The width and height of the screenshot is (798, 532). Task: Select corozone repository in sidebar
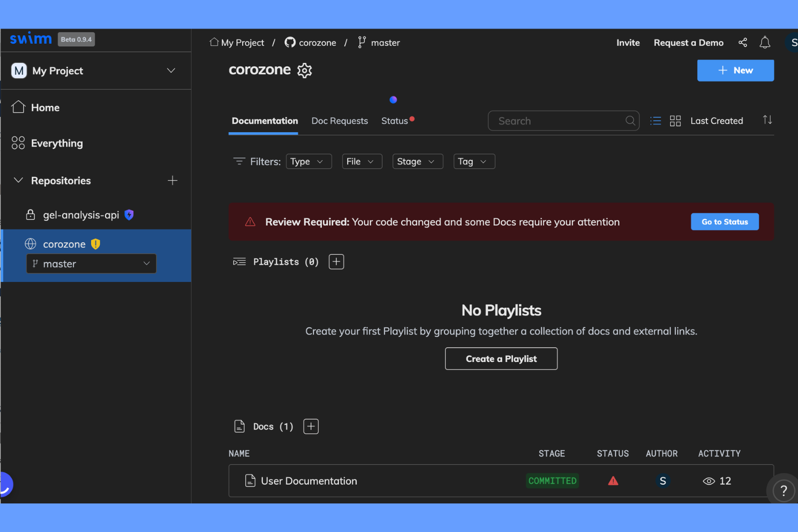[64, 244]
